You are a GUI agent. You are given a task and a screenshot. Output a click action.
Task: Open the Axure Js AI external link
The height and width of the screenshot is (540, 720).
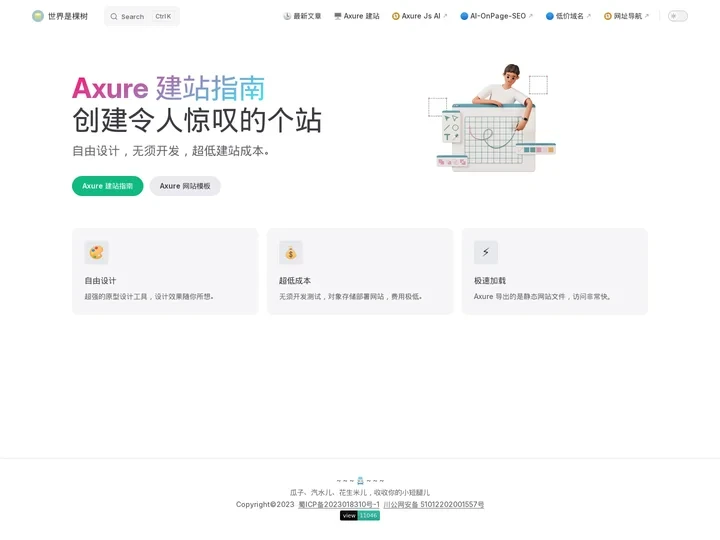pyautogui.click(x=420, y=16)
